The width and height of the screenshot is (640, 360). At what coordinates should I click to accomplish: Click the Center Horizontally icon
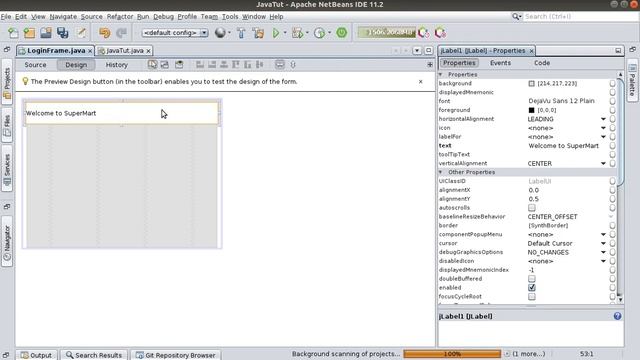(x=224, y=64)
